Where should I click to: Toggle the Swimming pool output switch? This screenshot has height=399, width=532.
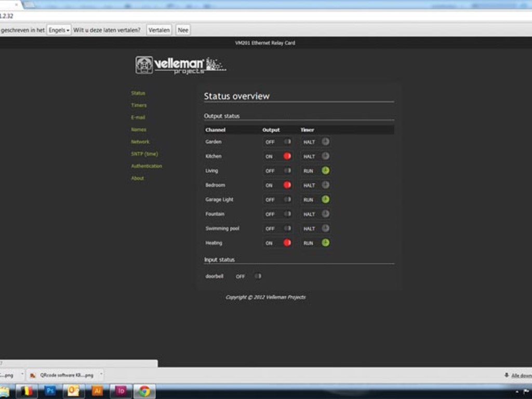click(x=287, y=228)
